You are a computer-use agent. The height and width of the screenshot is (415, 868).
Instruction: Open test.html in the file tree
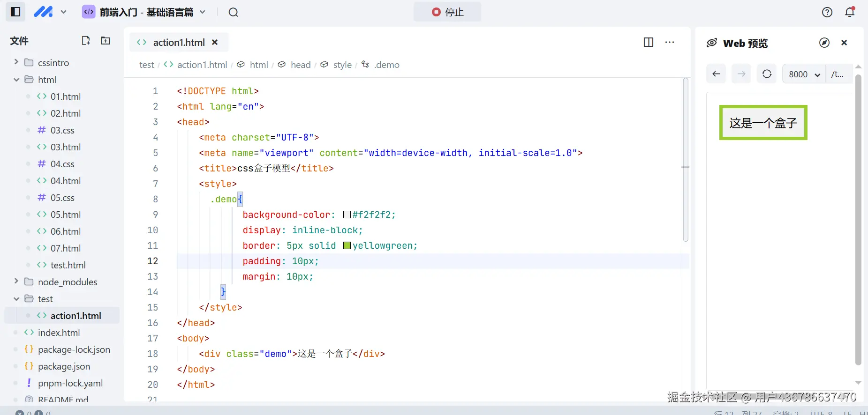click(x=68, y=265)
